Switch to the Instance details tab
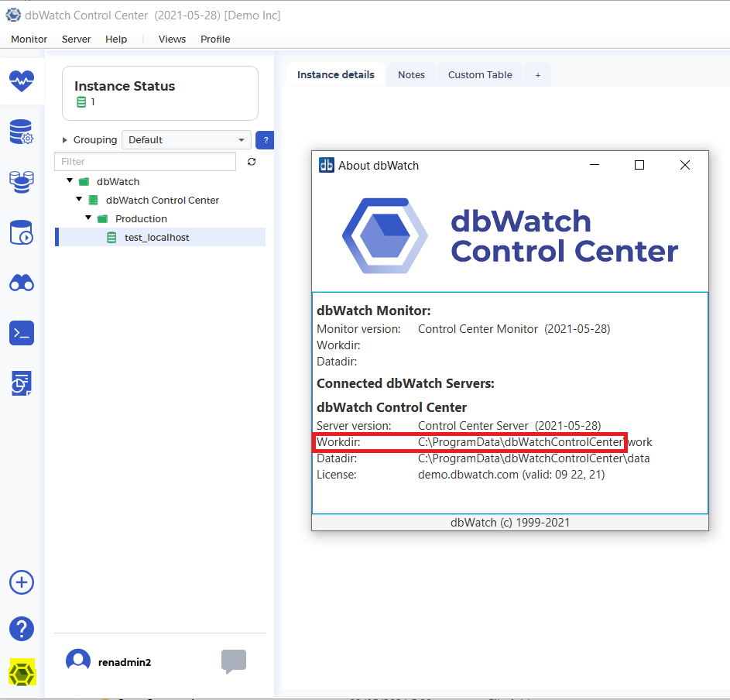 point(336,74)
